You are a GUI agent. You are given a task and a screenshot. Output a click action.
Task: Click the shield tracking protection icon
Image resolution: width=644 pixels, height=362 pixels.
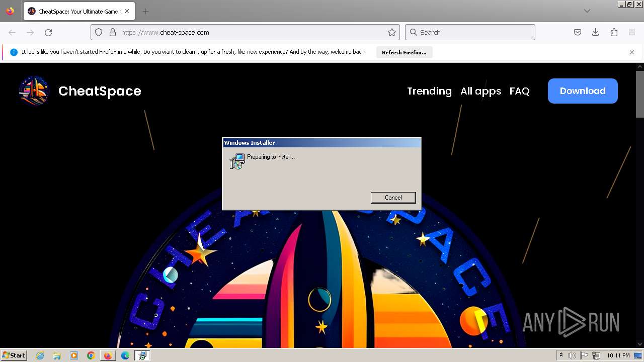tap(99, 32)
